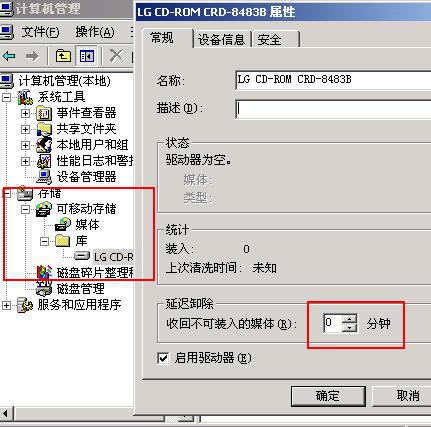Select the 设备管理器 tree icon
This screenshot has height=427, width=431.
click(x=44, y=177)
